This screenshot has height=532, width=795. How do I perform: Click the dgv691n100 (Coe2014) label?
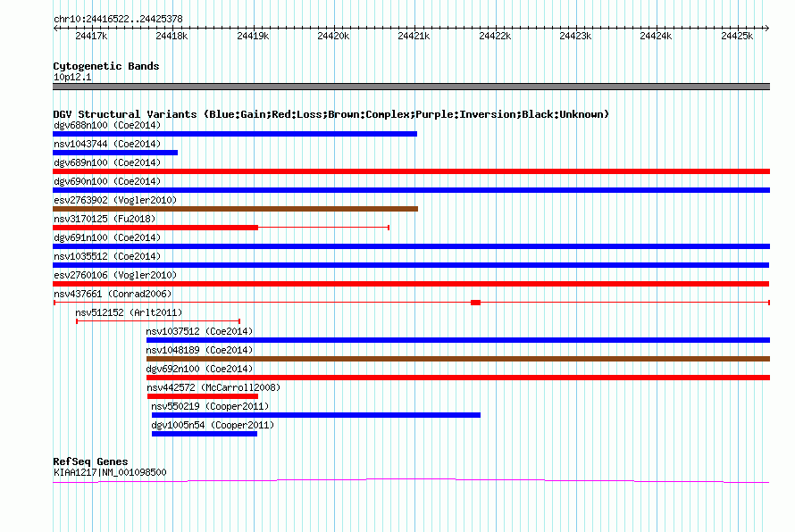tap(107, 237)
